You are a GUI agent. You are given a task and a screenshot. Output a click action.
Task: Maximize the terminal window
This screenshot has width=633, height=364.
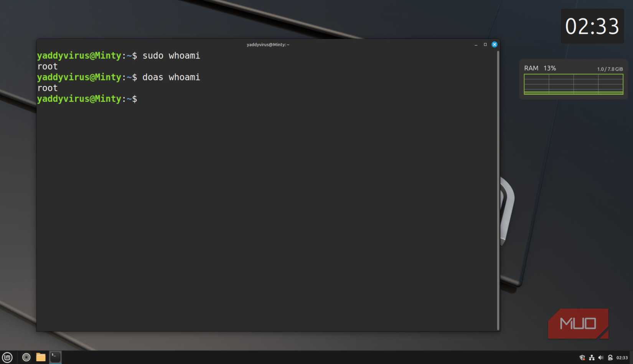click(485, 44)
